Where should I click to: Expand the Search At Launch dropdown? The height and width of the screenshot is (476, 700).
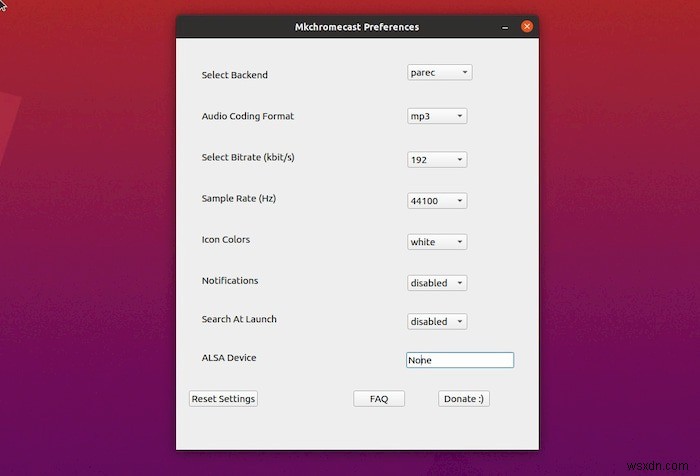pyautogui.click(x=437, y=321)
